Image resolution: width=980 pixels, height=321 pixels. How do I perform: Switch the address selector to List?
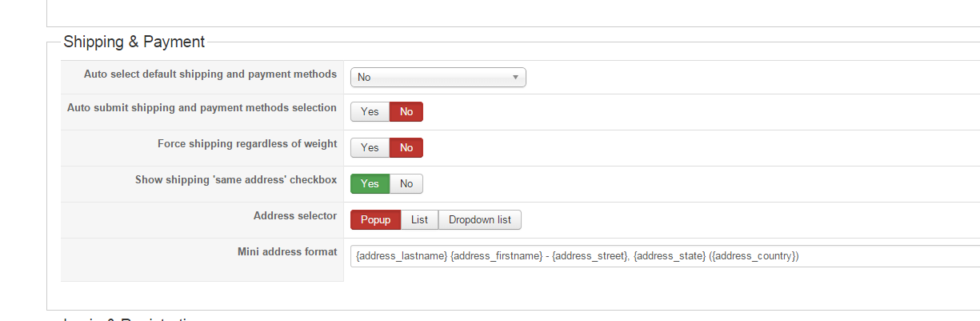click(419, 220)
